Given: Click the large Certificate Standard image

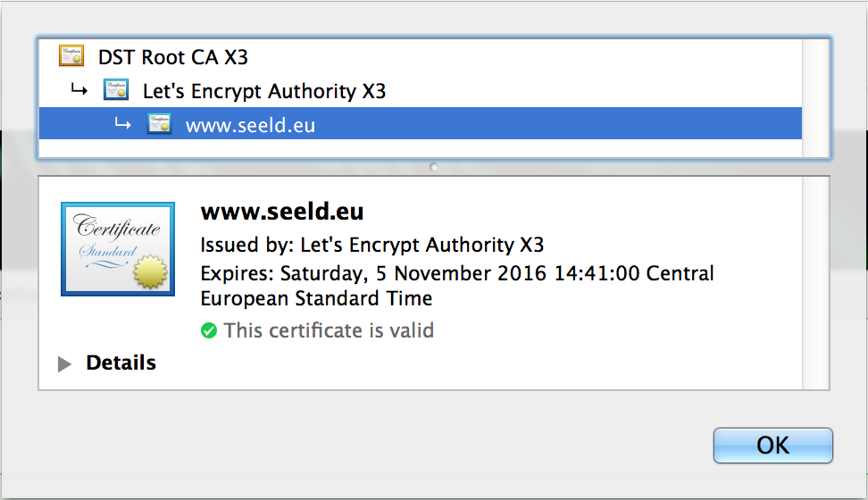Looking at the screenshot, I should 117,249.
